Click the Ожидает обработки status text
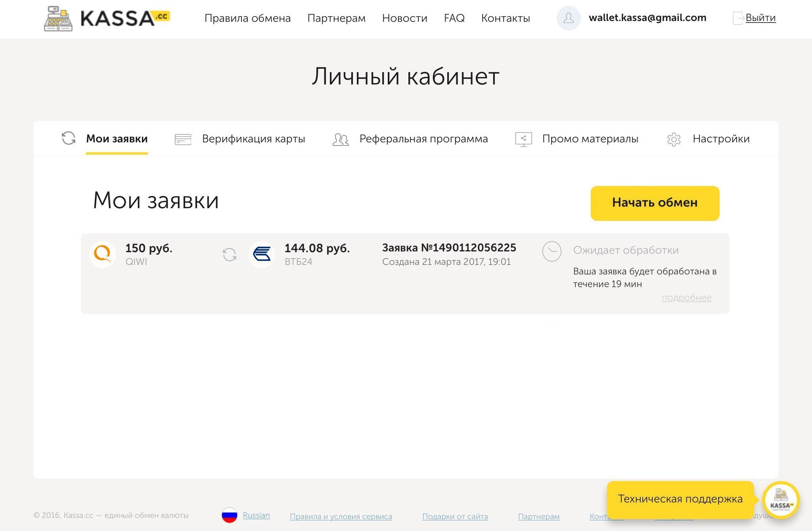 [x=626, y=250]
